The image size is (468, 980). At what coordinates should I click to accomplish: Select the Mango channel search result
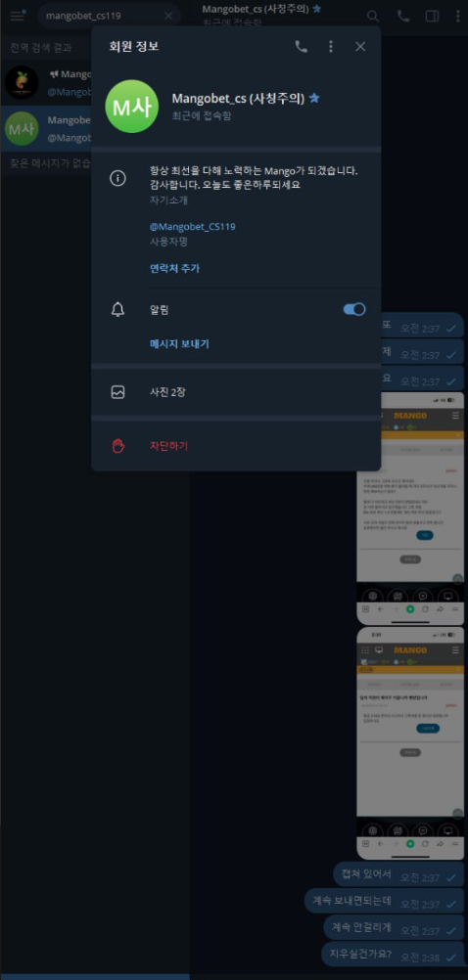point(47,82)
